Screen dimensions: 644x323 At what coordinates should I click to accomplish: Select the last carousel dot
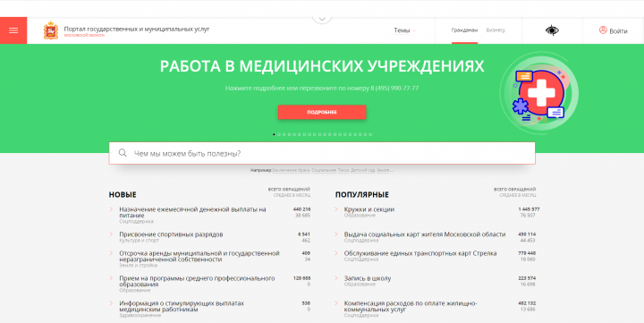point(370,134)
